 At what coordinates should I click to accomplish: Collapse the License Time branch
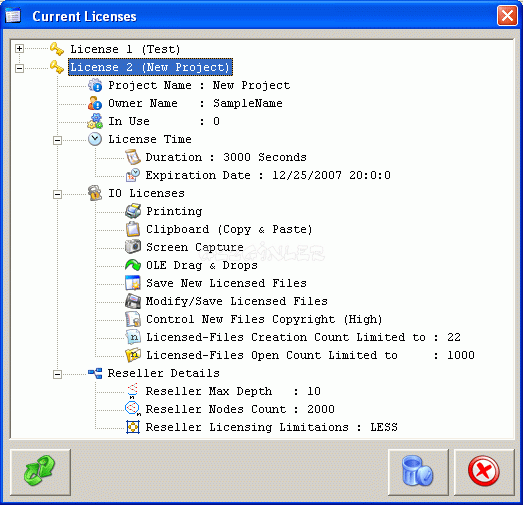[57, 140]
